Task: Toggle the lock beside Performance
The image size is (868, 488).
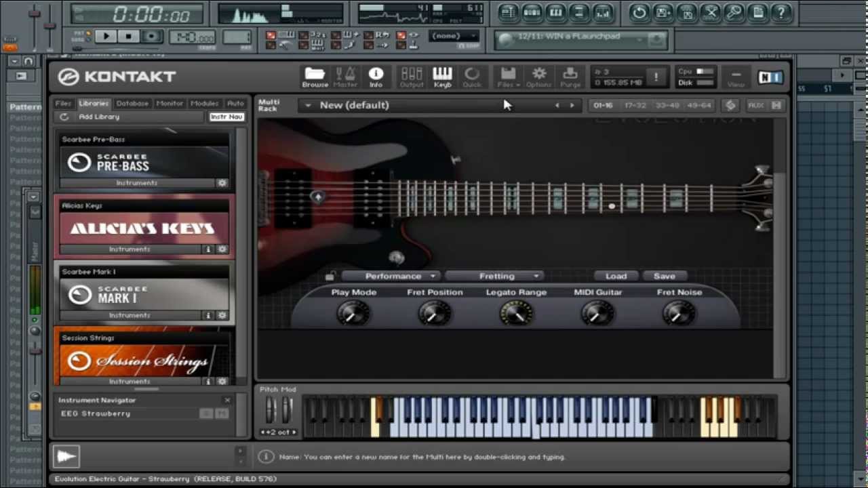Action: coord(330,276)
